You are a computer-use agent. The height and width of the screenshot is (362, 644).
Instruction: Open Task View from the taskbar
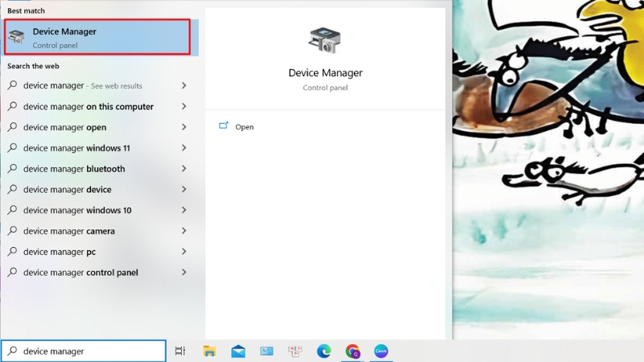click(x=180, y=351)
